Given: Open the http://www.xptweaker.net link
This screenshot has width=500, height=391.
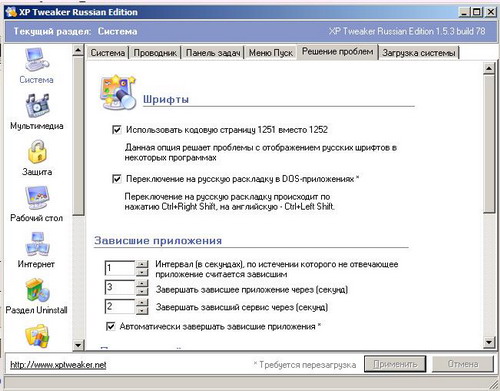Looking at the screenshot, I should (58, 365).
